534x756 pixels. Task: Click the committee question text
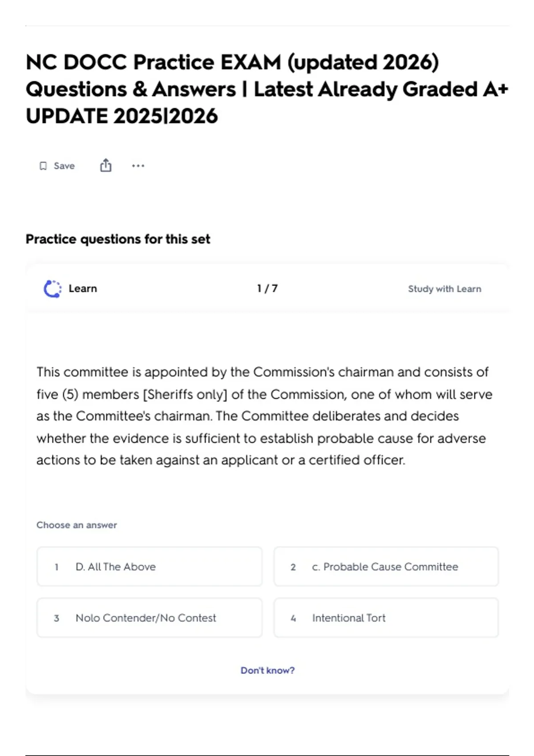point(265,416)
